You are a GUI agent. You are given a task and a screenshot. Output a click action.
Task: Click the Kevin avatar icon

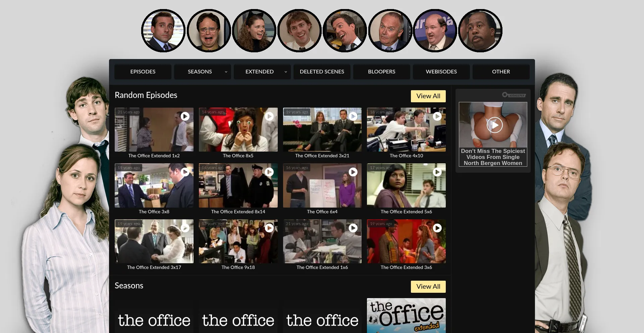tap(435, 30)
